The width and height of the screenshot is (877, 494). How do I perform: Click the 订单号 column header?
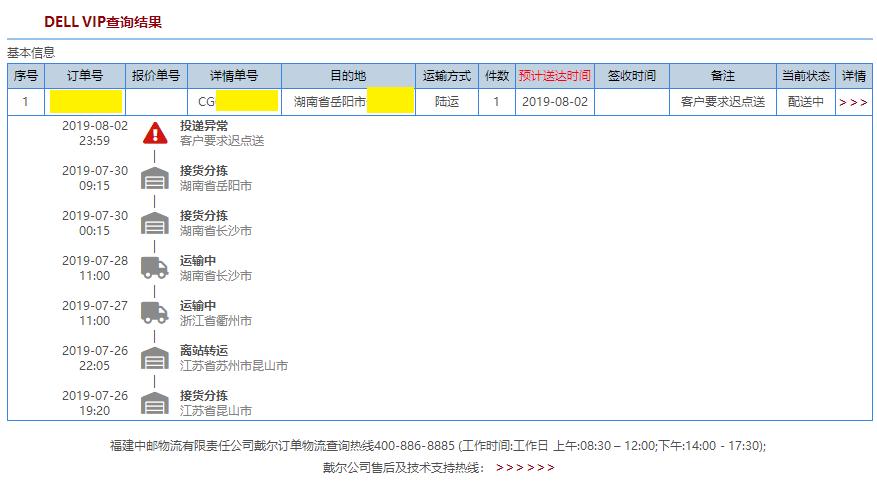[85, 76]
